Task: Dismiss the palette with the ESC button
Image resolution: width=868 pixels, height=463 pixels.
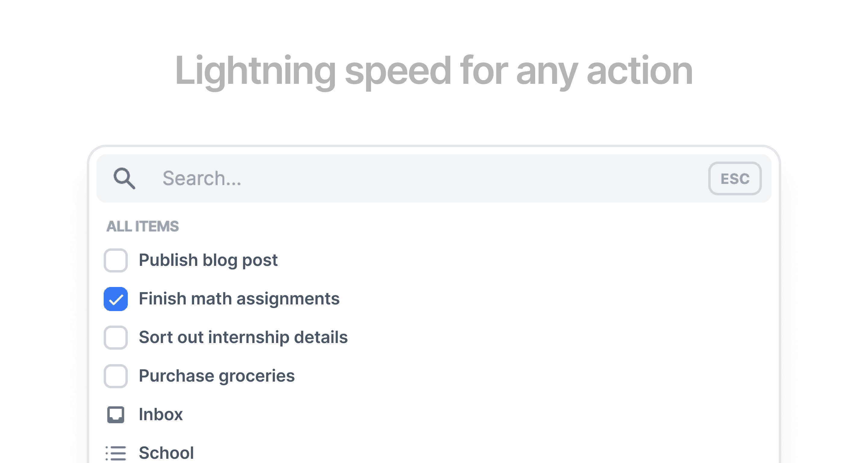Action: point(735,178)
